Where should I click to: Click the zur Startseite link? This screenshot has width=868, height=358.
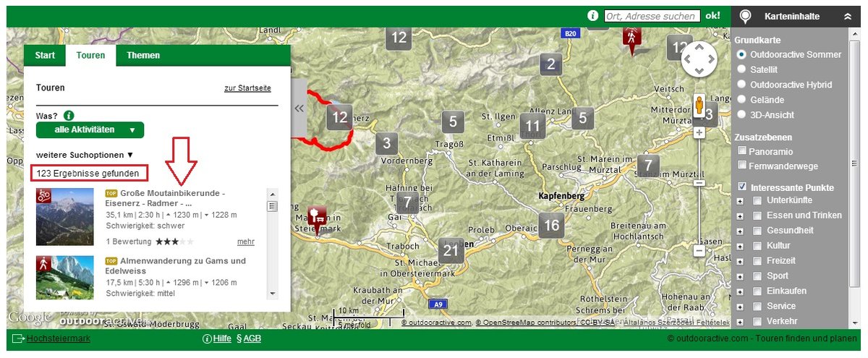point(247,88)
